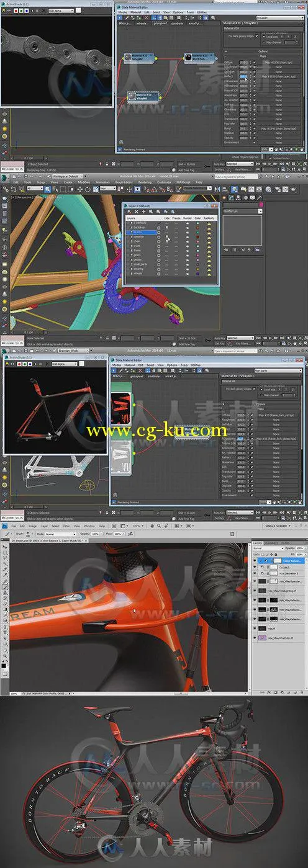Image resolution: width=308 pixels, height=868 pixels.
Task: Toggle Diffuse map checkbox in Material #39 maps
Action: pyautogui.click(x=255, y=63)
